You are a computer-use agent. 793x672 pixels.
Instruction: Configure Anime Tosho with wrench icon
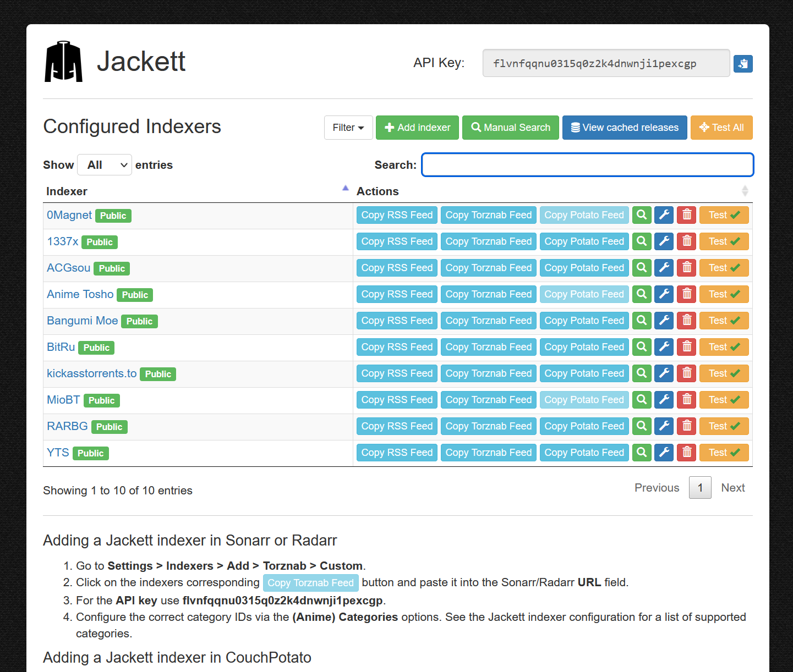(x=664, y=294)
